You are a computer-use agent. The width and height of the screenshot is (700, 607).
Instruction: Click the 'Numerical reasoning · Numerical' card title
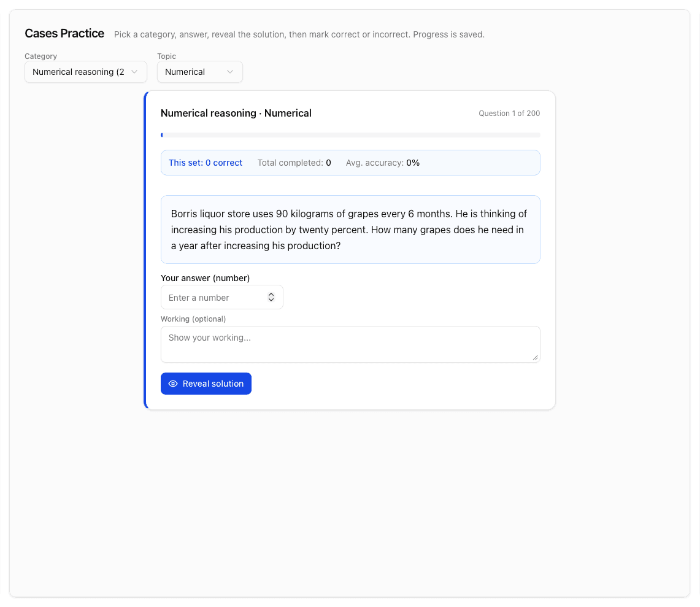[236, 113]
